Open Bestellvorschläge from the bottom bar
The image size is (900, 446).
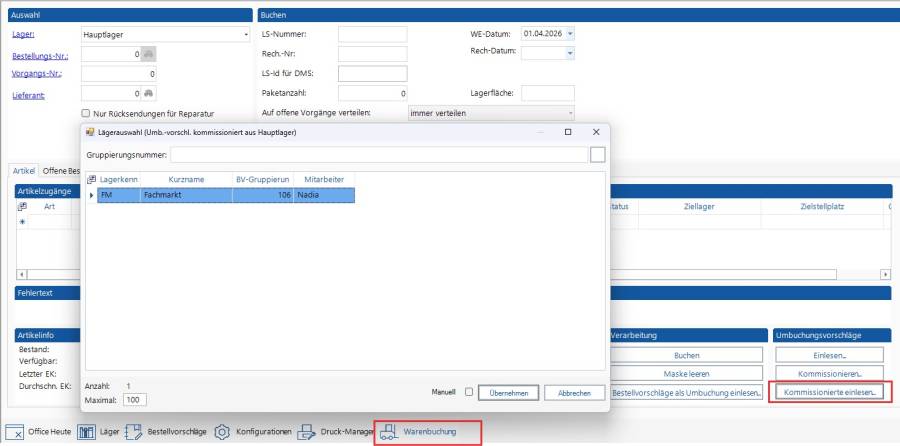(x=166, y=432)
